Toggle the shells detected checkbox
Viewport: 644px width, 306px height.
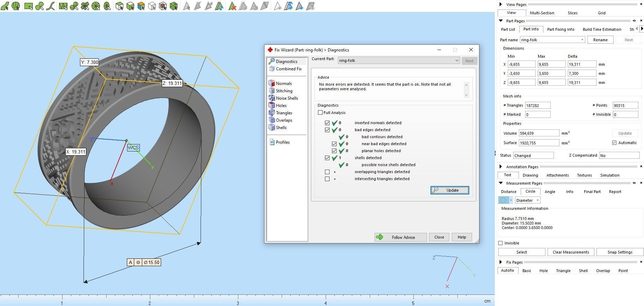point(327,158)
